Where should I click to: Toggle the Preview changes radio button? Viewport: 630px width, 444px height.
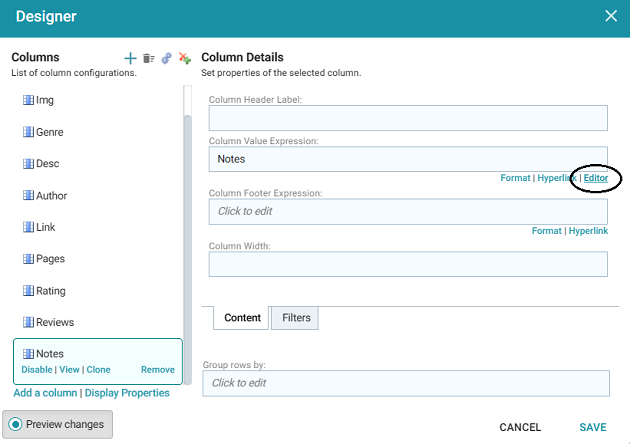tap(16, 424)
